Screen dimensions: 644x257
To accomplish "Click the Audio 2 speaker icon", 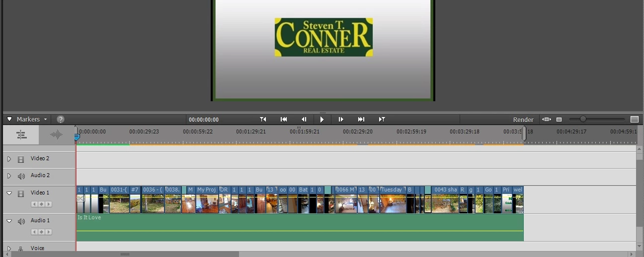I will coord(21,176).
